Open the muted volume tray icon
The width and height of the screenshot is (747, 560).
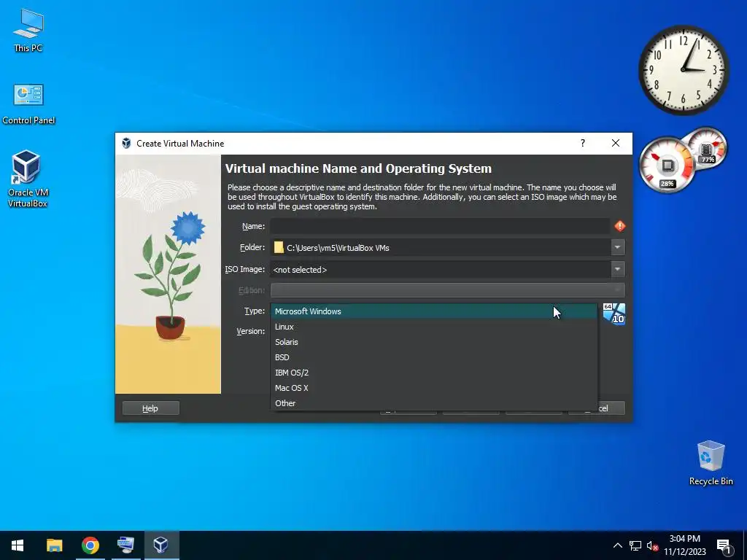point(653,545)
